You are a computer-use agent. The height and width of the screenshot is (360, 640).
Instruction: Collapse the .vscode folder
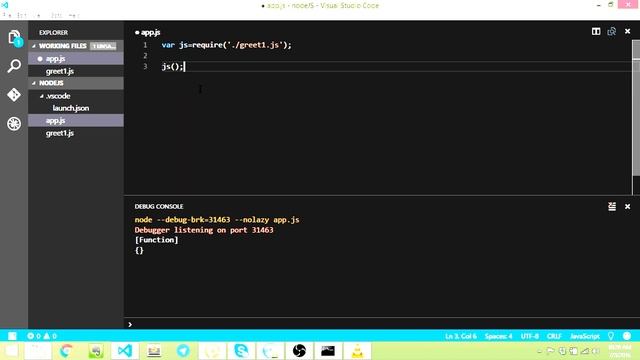[x=42, y=96]
